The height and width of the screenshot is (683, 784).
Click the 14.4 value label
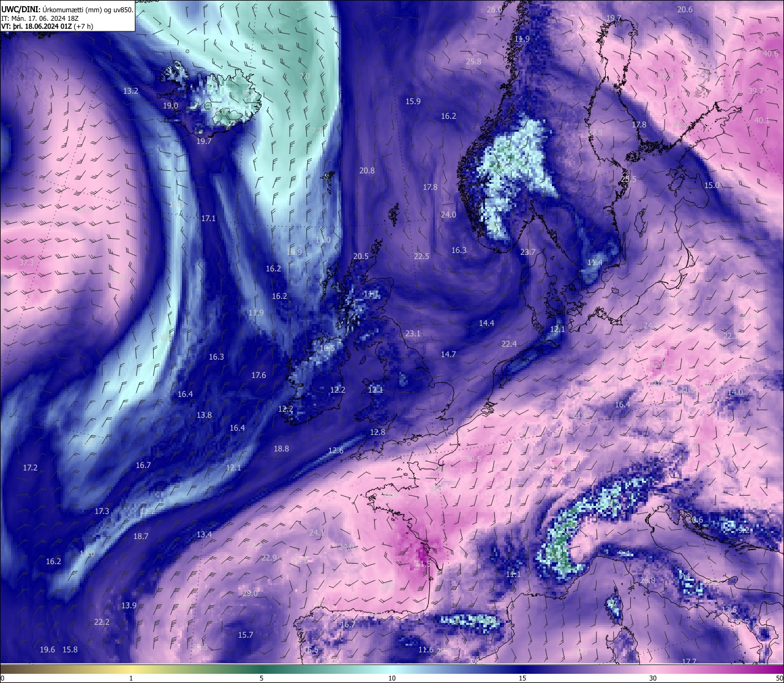click(x=486, y=323)
